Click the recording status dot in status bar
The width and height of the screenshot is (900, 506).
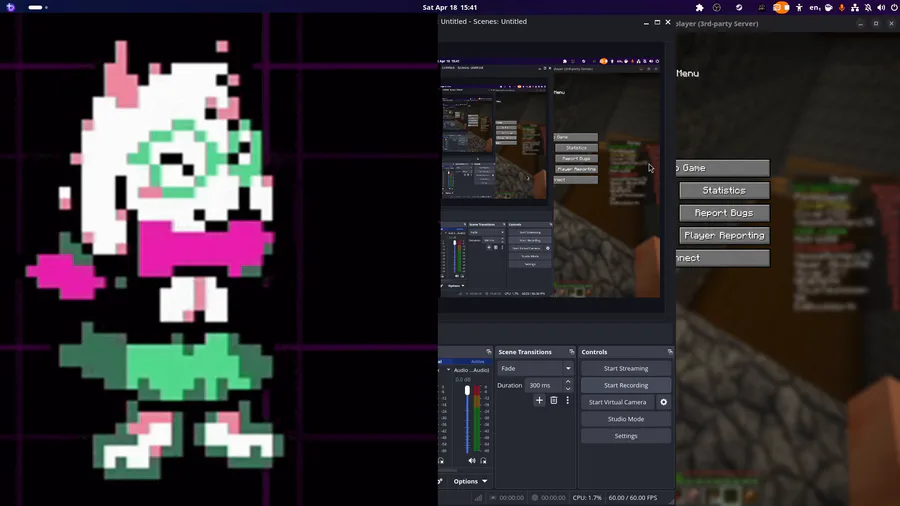click(535, 498)
